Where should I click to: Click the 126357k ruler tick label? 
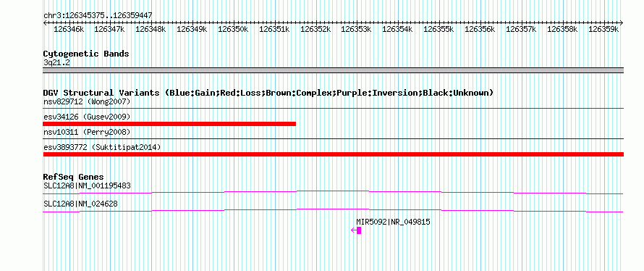coord(521,29)
